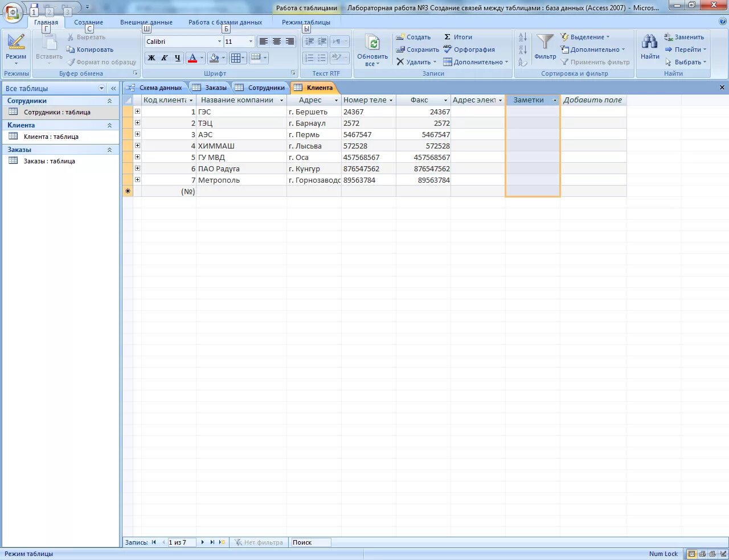This screenshot has width=729, height=560.
Task: Sort ascending А-Я
Action: 523,38
